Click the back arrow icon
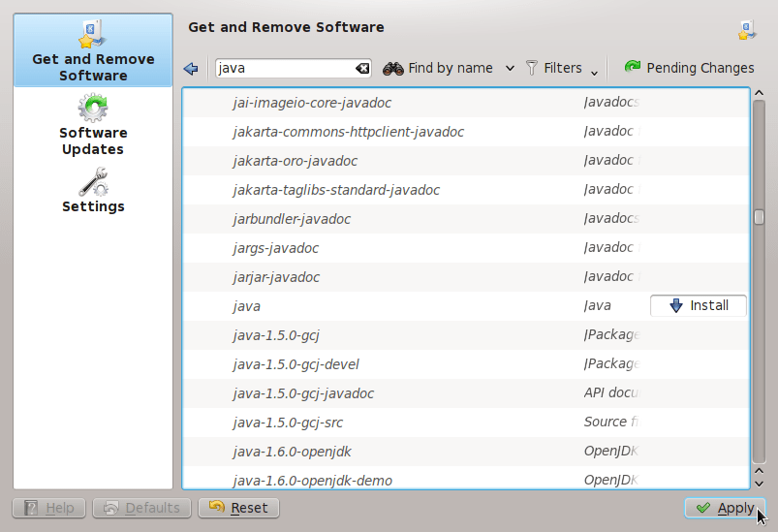 coord(191,69)
